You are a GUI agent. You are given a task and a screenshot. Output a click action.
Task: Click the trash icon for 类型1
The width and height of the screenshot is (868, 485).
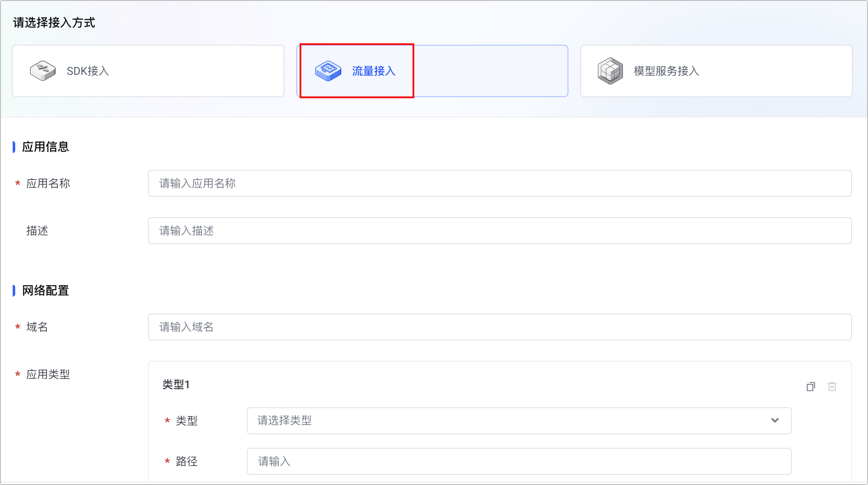pyautogui.click(x=832, y=387)
